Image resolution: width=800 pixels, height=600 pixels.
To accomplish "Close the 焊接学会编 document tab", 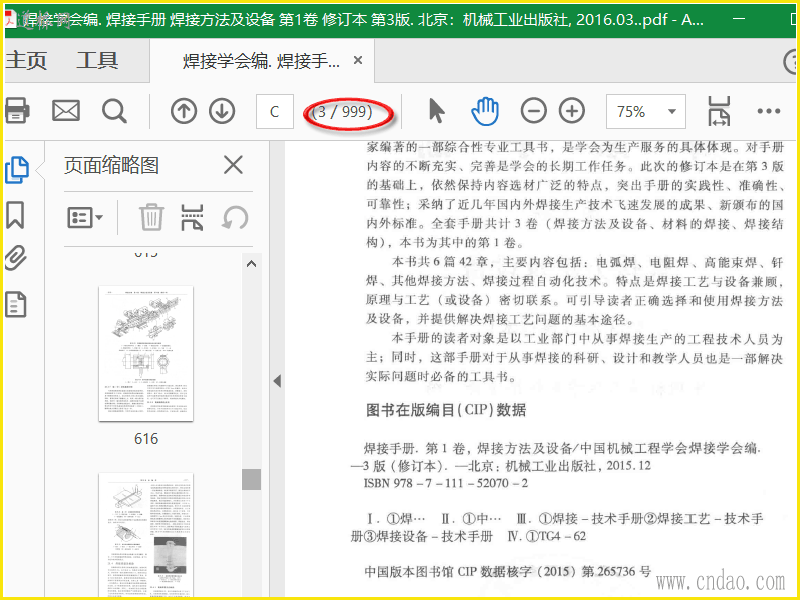I will (358, 61).
